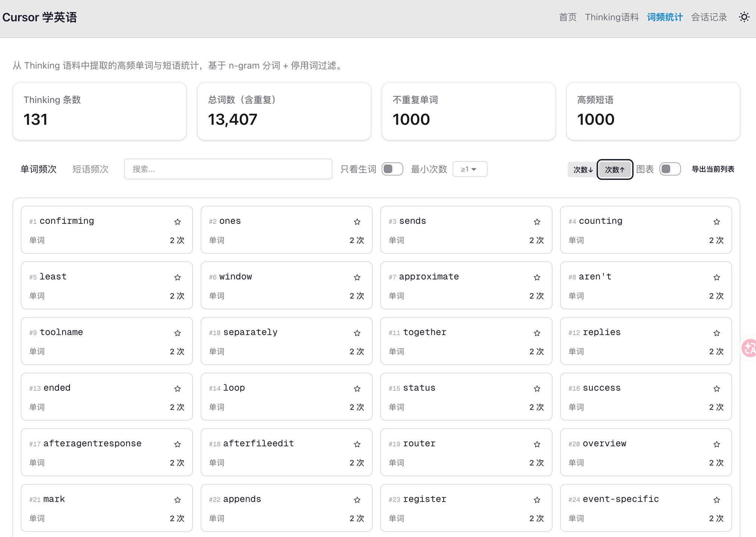Open the Thinking语料 page
756x537 pixels.
612,17
